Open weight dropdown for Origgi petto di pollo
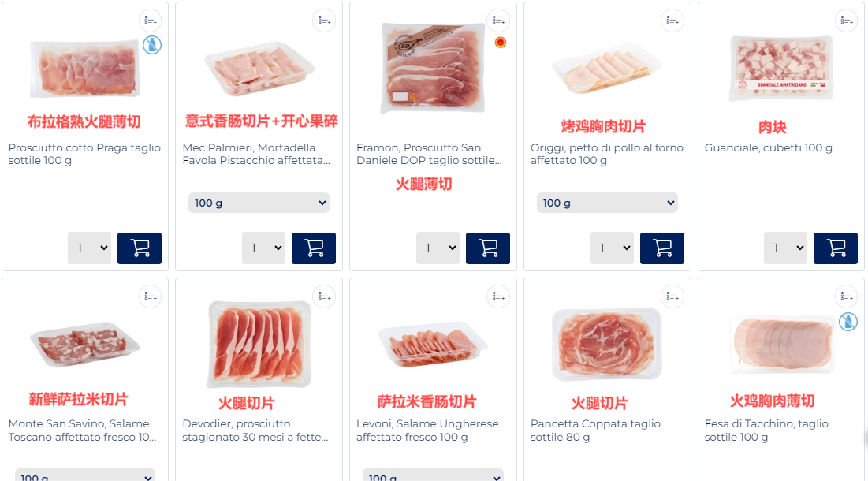Screen dimensions: 868x481 click(x=607, y=203)
